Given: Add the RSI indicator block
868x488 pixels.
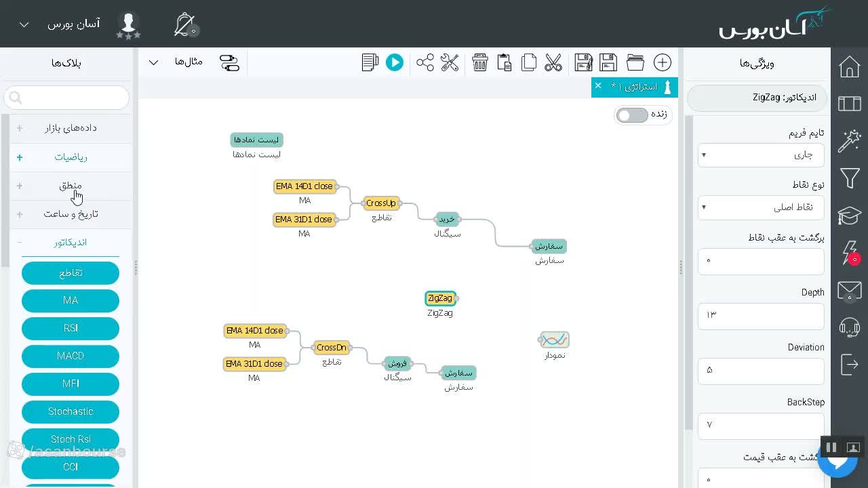Looking at the screenshot, I should (71, 328).
